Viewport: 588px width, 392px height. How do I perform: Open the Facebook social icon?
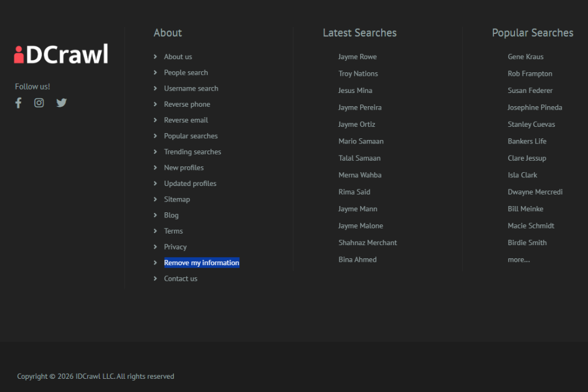[x=18, y=103]
